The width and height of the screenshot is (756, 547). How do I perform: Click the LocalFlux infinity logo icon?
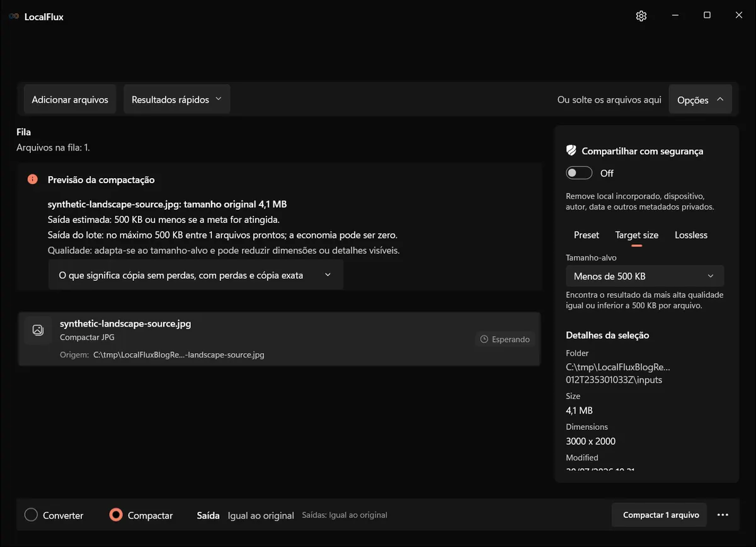pyautogui.click(x=14, y=16)
